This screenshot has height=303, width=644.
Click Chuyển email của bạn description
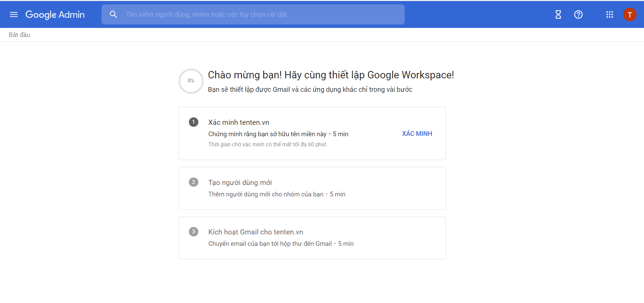coord(281,243)
